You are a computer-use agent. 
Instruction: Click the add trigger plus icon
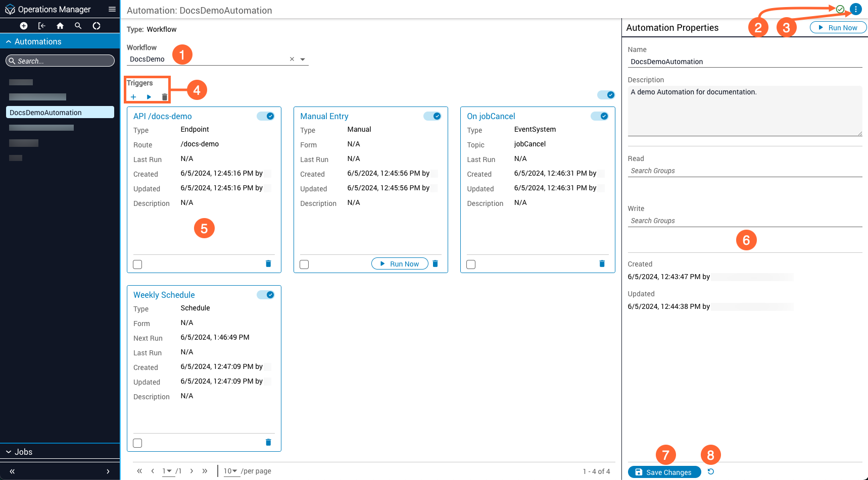[133, 97]
